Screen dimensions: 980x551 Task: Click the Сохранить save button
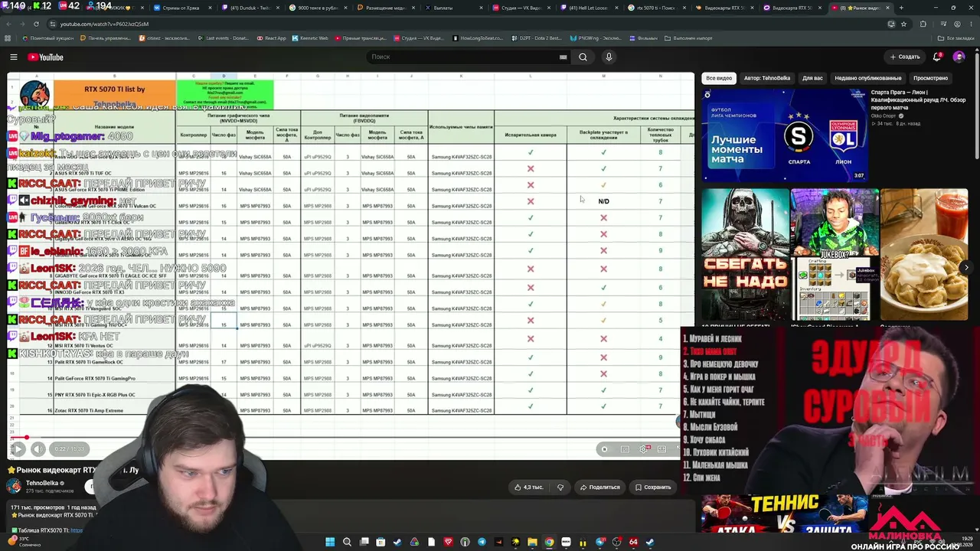(x=653, y=487)
